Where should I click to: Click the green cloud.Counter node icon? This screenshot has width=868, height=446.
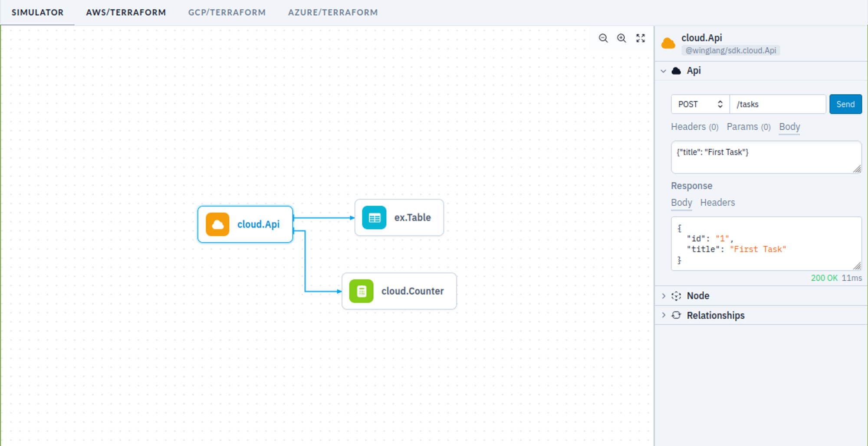click(x=361, y=291)
